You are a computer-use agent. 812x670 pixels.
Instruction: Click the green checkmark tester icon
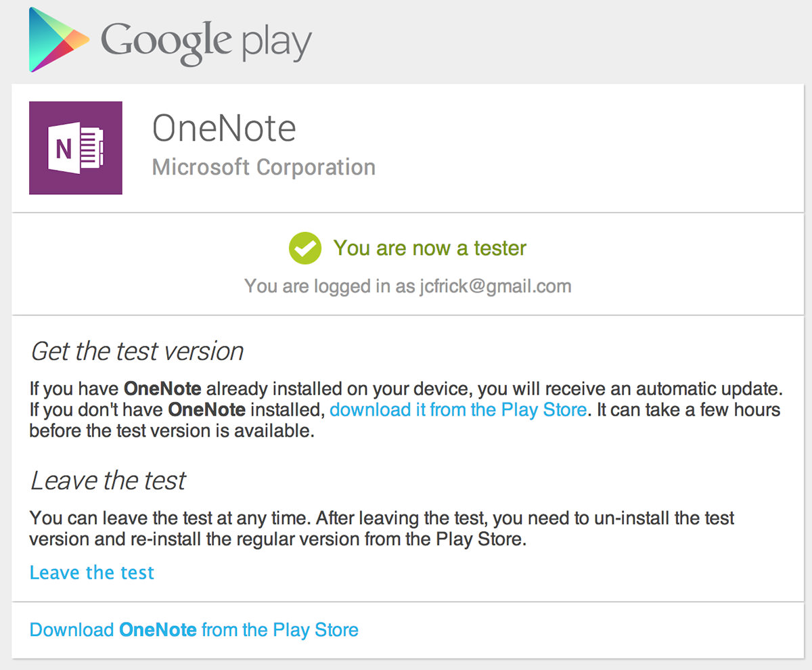[x=304, y=248]
